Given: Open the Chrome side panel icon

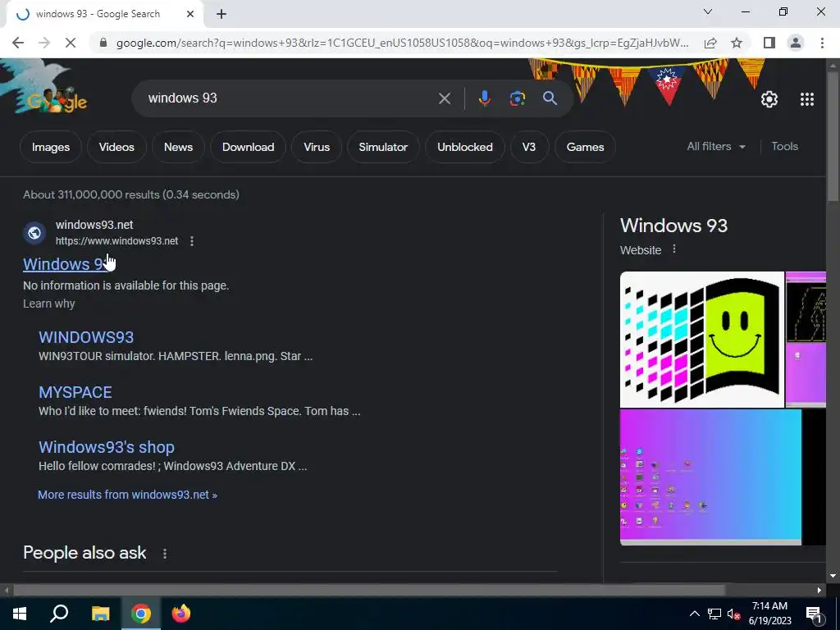Looking at the screenshot, I should coord(769,43).
